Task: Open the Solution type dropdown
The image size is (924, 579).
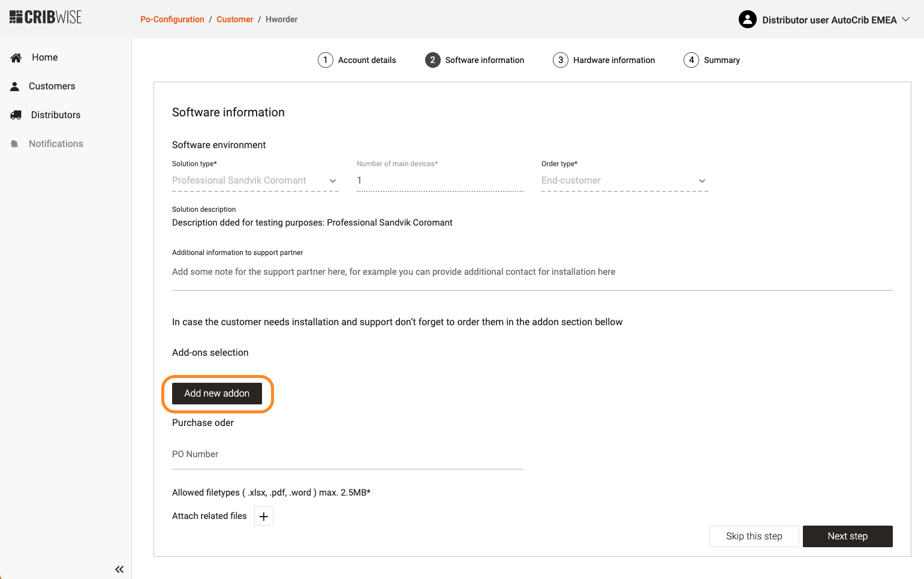Action: click(x=255, y=181)
